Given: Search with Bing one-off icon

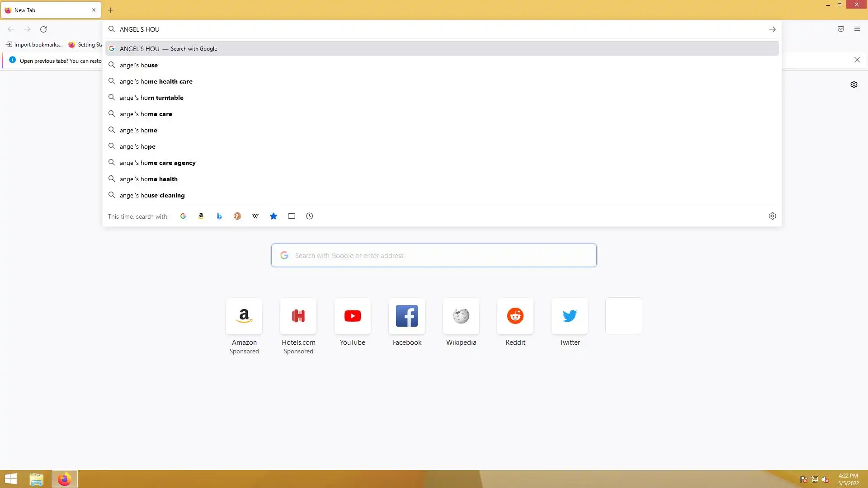Looking at the screenshot, I should pos(219,216).
